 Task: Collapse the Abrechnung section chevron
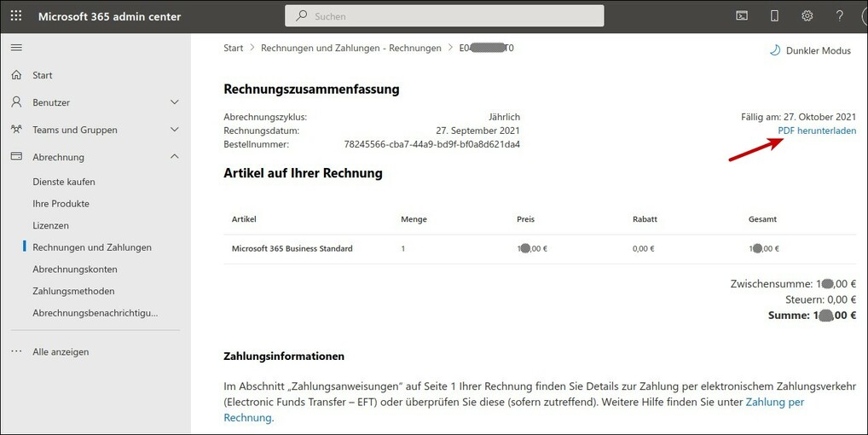175,157
